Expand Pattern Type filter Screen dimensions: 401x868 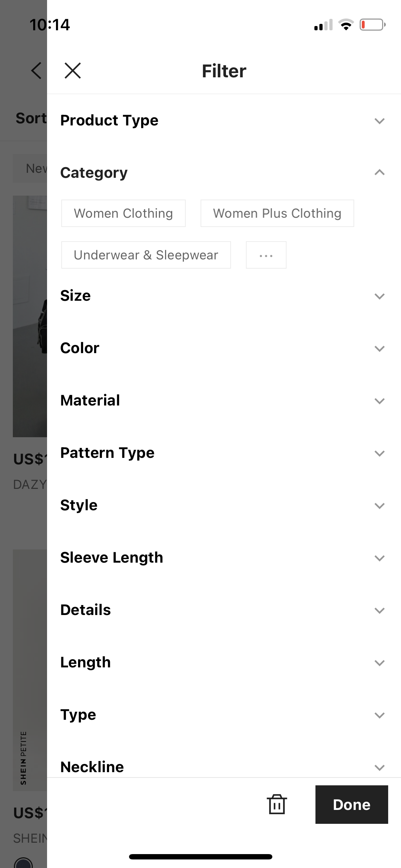[379, 453]
